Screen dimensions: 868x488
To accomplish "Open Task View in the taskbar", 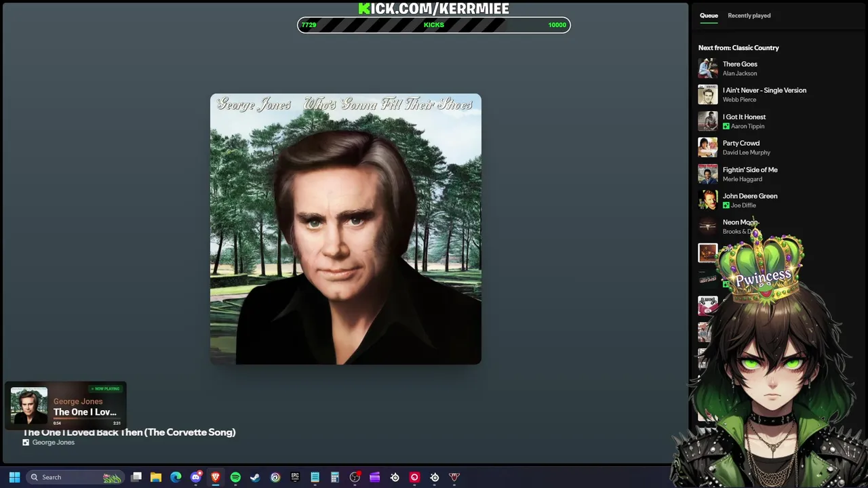I will [x=136, y=477].
